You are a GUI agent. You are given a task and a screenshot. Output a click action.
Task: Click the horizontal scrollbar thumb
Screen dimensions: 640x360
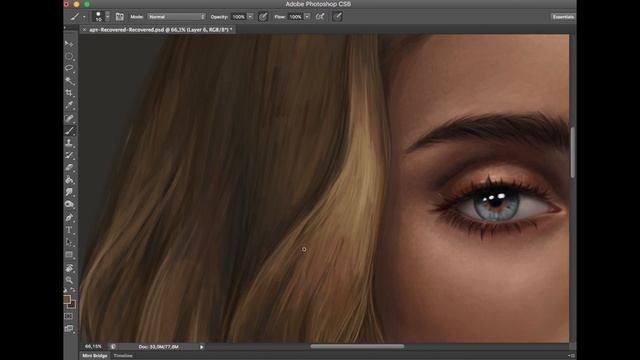click(357, 347)
